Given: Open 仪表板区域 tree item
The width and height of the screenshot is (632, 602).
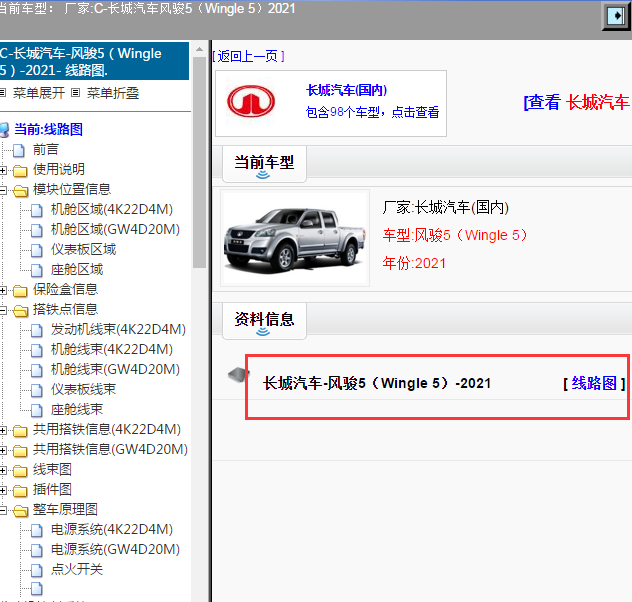Looking at the screenshot, I should coord(83,250).
